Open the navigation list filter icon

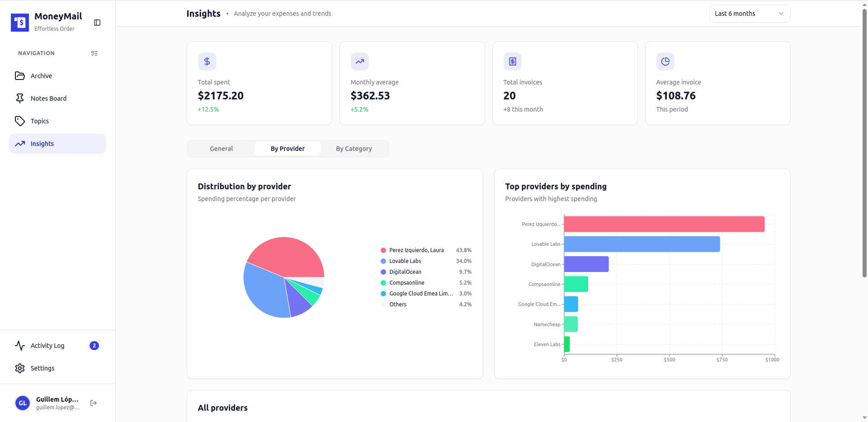click(x=94, y=53)
